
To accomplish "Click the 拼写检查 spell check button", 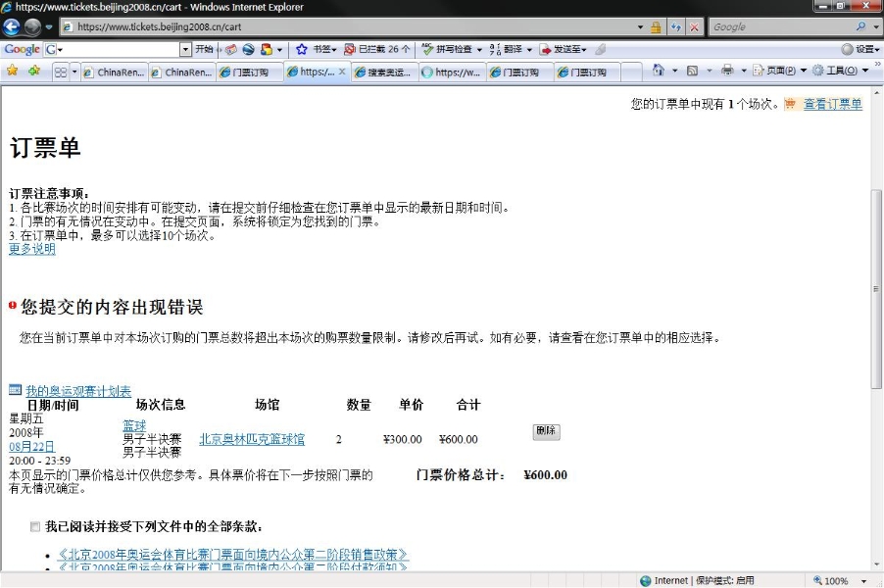I will click(447, 49).
